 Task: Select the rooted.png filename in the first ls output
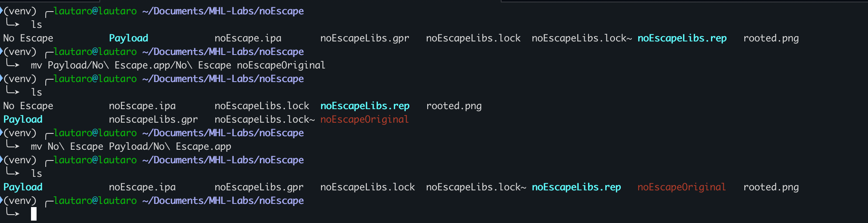click(x=771, y=38)
